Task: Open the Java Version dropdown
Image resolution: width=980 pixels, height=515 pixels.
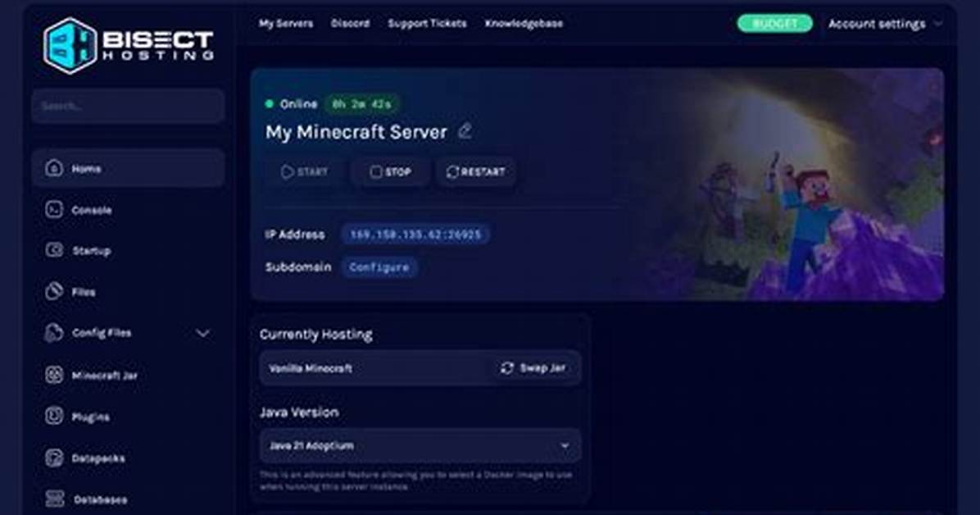Action: 420,445
